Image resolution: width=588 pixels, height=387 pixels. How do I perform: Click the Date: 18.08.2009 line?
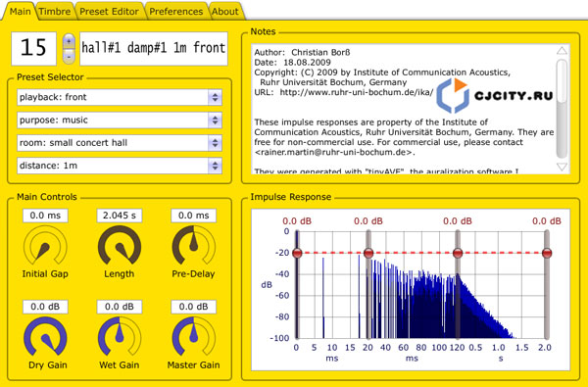[292, 63]
